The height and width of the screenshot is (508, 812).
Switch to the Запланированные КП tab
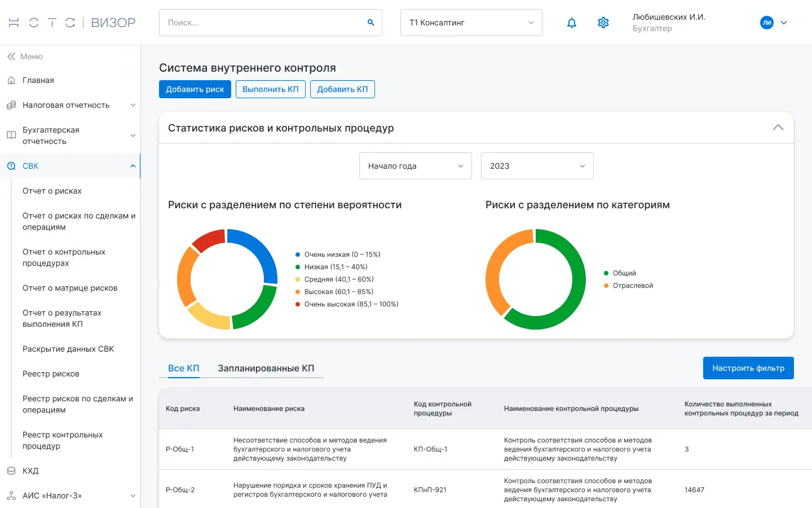click(x=266, y=368)
